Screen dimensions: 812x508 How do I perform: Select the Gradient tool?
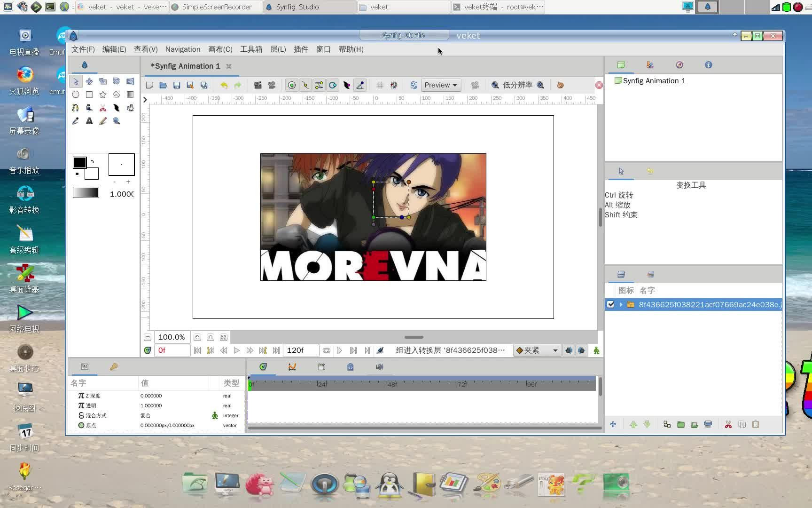click(130, 95)
